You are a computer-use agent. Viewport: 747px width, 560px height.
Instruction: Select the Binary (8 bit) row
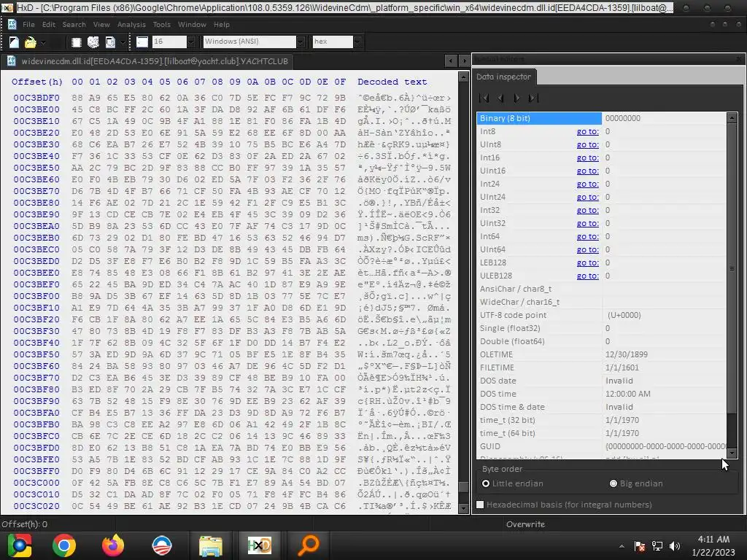(602, 118)
